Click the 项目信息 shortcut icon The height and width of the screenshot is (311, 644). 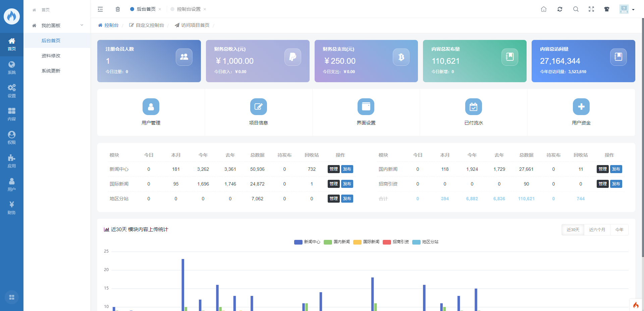click(x=259, y=107)
